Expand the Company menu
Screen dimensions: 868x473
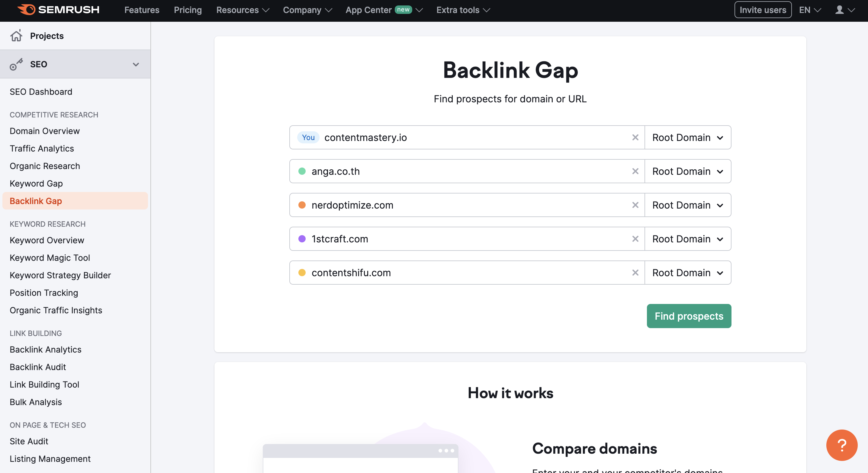307,10
